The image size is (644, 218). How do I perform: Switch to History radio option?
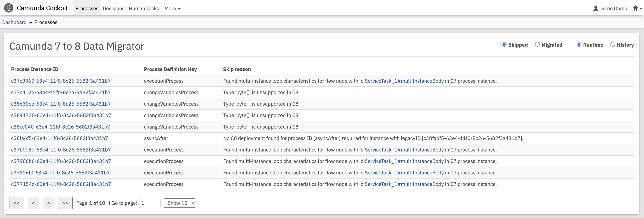tap(612, 44)
